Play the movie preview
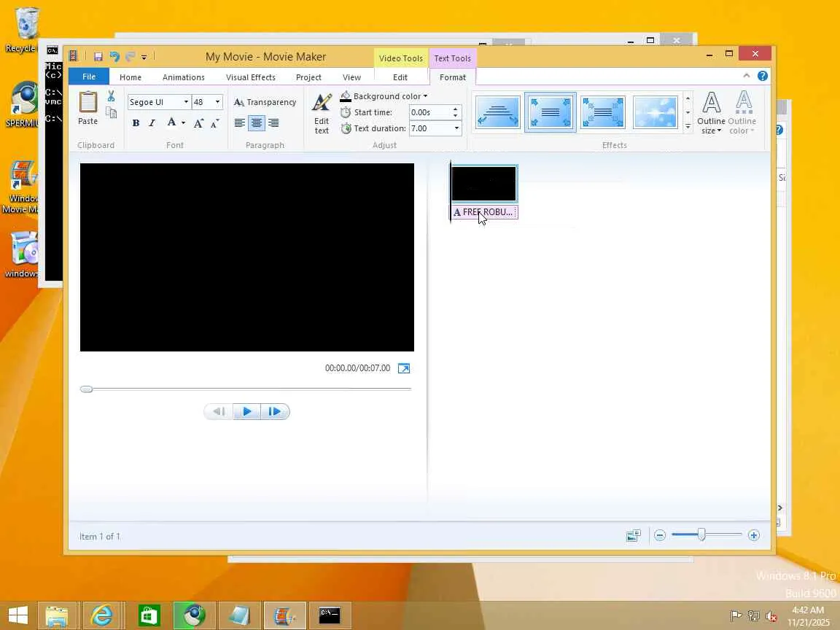840x630 pixels. coord(247,411)
